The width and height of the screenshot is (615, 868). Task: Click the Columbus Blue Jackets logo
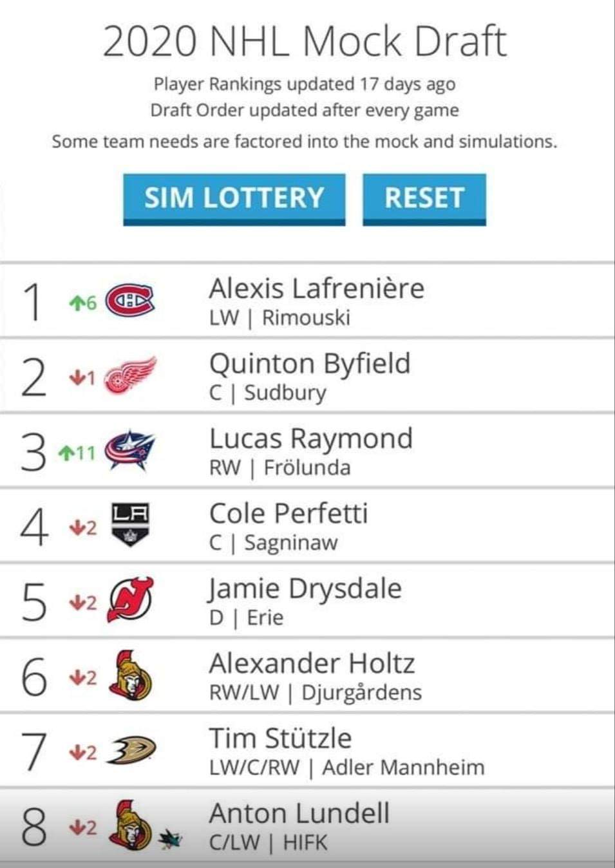point(130,450)
